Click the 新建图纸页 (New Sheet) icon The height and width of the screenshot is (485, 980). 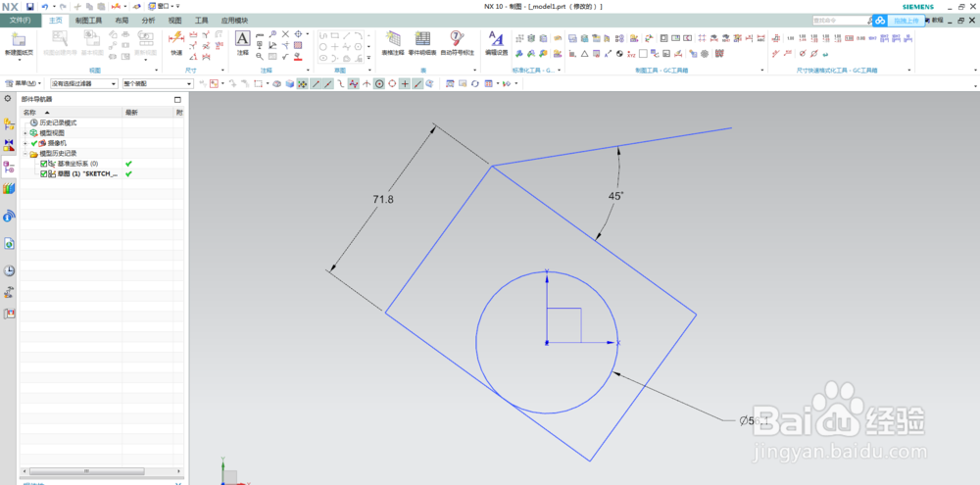coord(20,44)
